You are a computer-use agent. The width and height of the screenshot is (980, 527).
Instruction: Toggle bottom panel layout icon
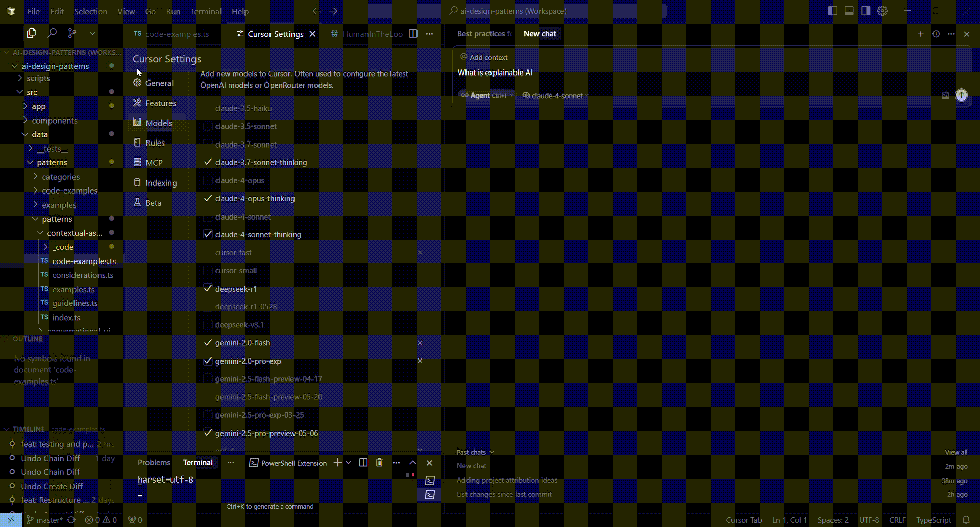tap(849, 11)
